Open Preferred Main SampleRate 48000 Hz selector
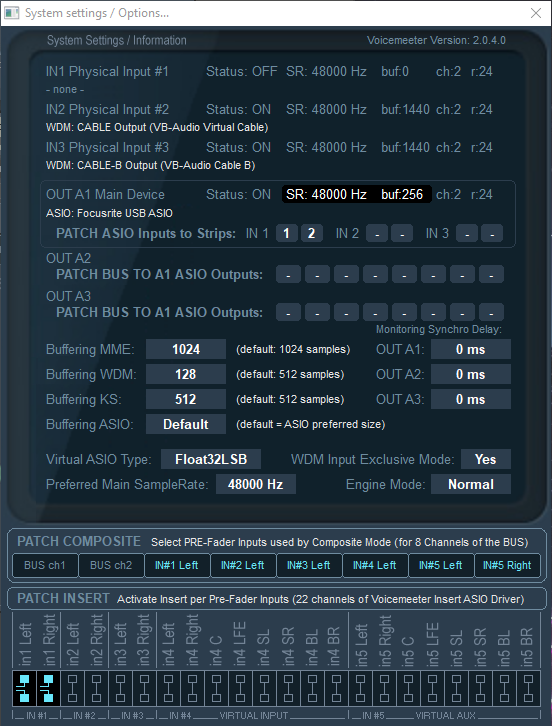The height and width of the screenshot is (726, 552). pyautogui.click(x=256, y=484)
